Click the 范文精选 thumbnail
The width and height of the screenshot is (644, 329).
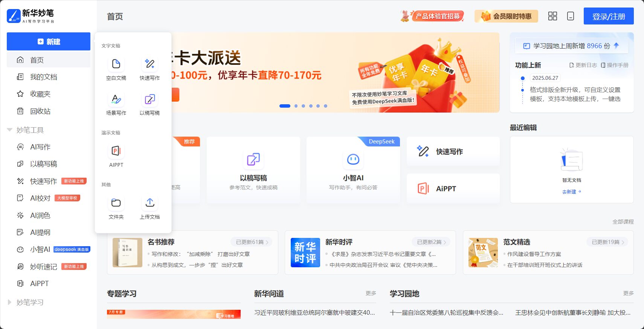click(483, 253)
